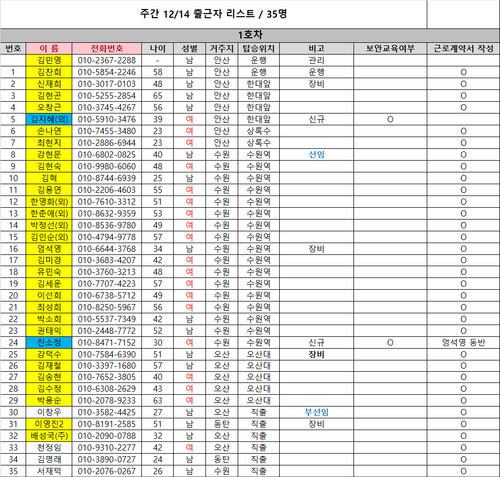Viewport: 500px width, 477px height.
Task: Click the name cell '김찬희'
Action: click(49, 72)
